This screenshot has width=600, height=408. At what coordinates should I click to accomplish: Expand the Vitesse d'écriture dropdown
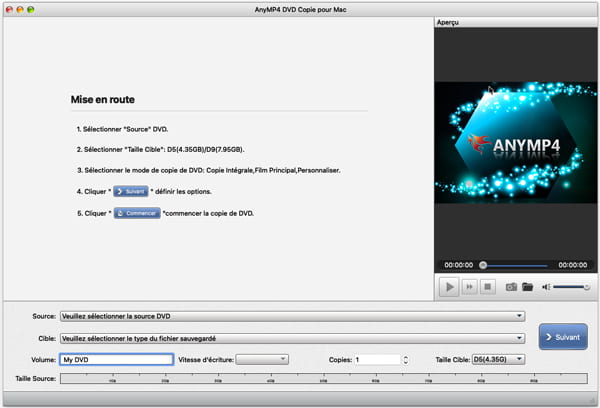click(262, 359)
